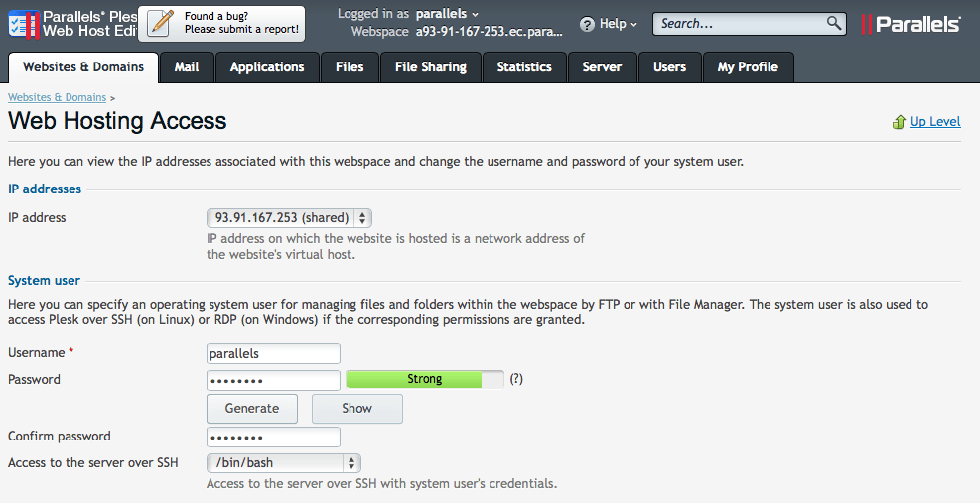Screen dimensions: 980x503
Task: Click the Up Level link
Action: tap(935, 122)
